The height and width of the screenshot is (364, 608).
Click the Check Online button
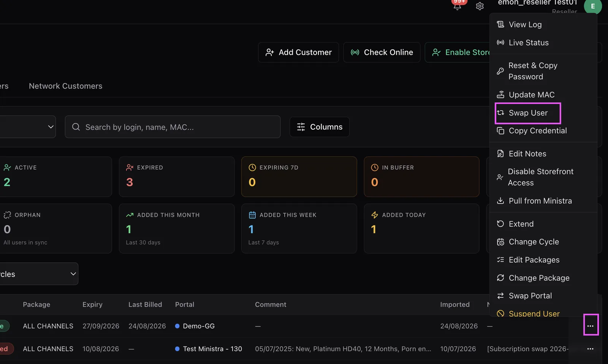(382, 52)
